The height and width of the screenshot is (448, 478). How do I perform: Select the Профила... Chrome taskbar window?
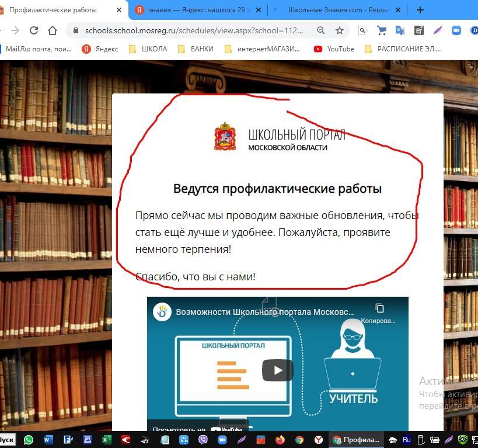(x=356, y=440)
